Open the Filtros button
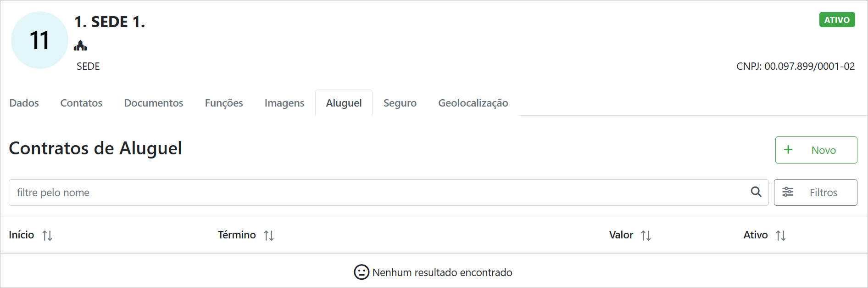This screenshot has height=288, width=868. pyautogui.click(x=815, y=192)
